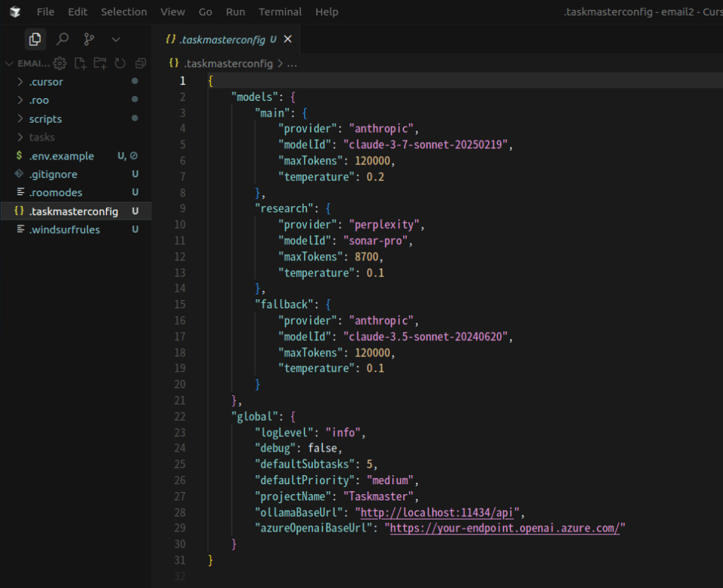The height and width of the screenshot is (588, 723).
Task: Open the Selection menu
Action: click(124, 12)
